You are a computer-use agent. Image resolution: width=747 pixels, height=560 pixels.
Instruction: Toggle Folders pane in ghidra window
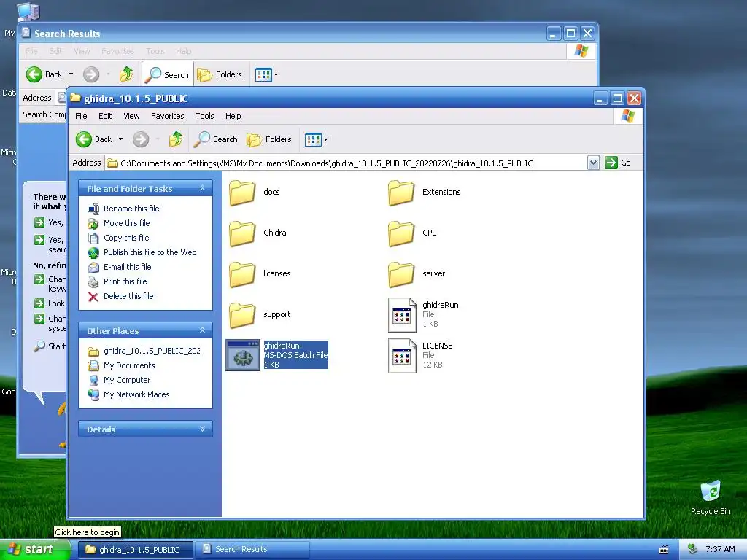point(269,139)
